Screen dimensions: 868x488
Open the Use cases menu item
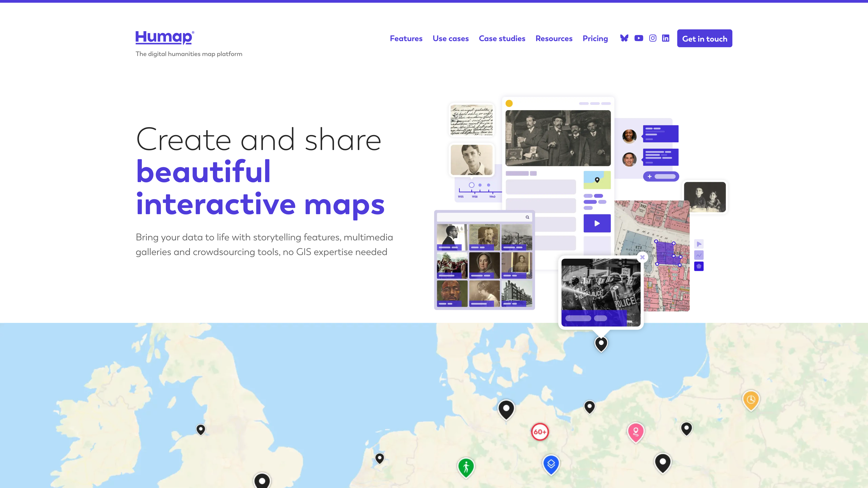coord(451,38)
